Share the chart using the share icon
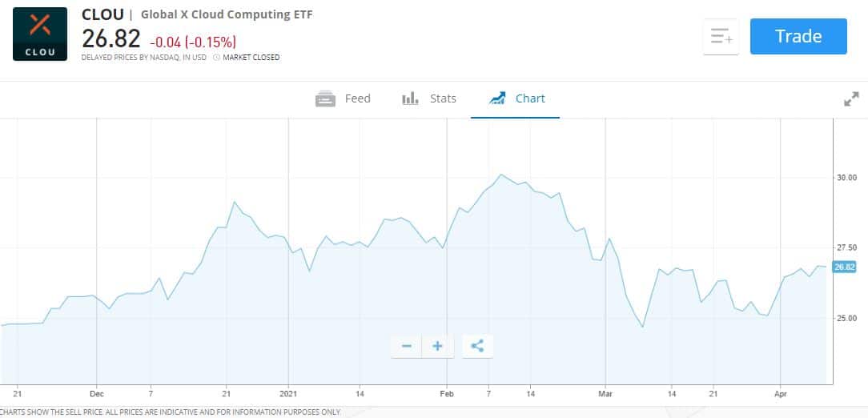Screen dimensions: 868x418 [477, 346]
